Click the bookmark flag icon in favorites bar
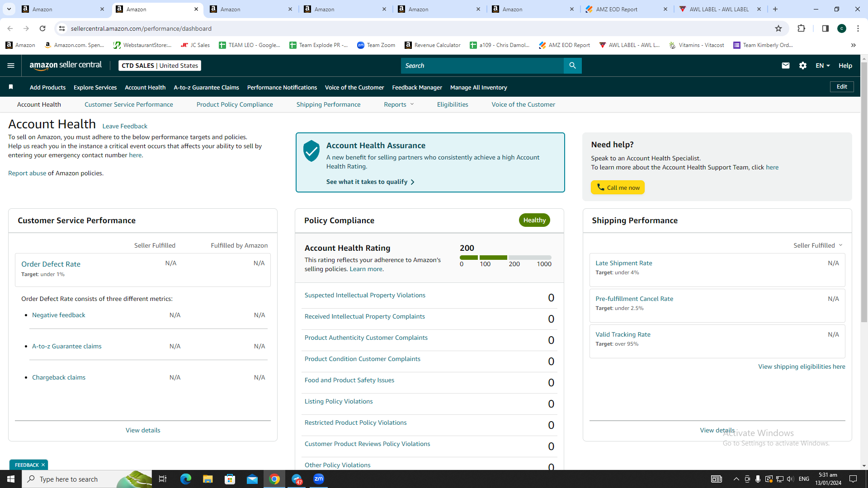Screen dimensions: 868x488 click(11, 87)
